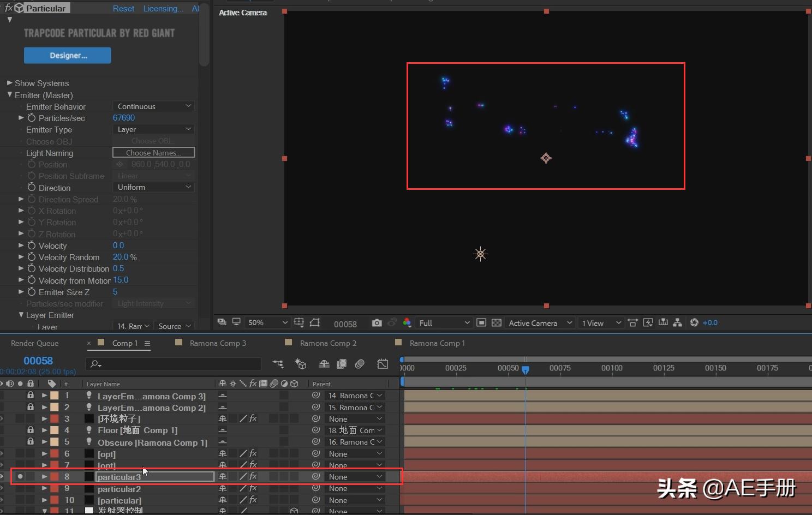812x515 pixels.
Task: Expand the Show Systems section
Action: click(x=9, y=83)
